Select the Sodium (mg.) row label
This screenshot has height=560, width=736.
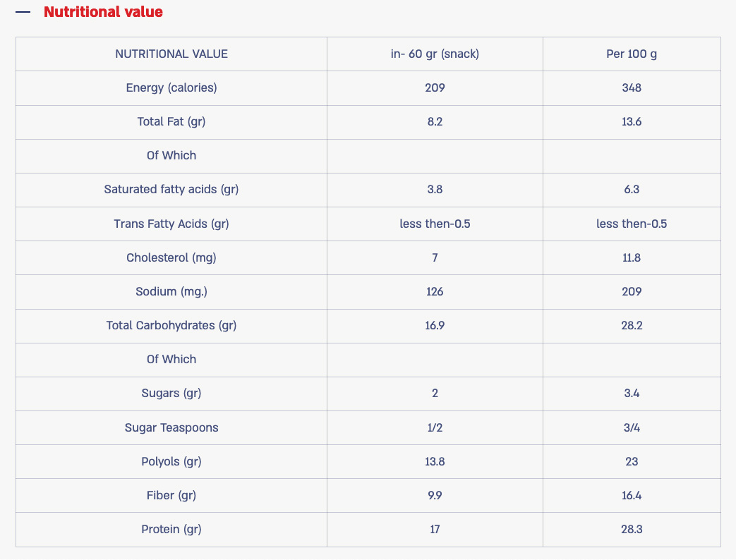(171, 291)
